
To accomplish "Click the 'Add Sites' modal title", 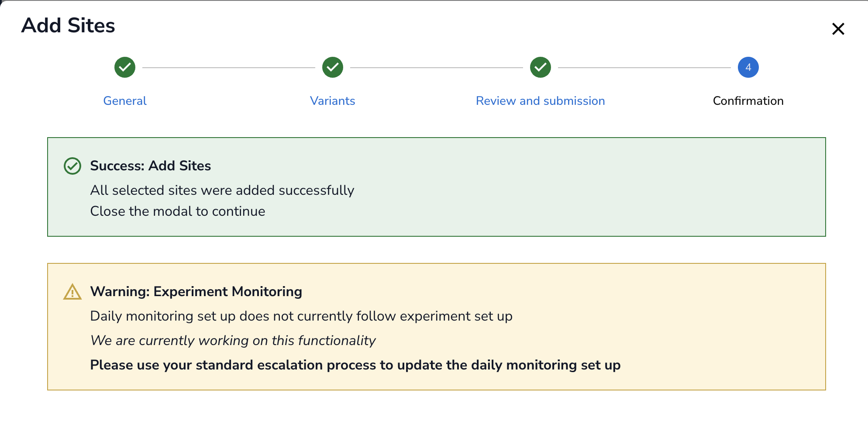I will (68, 25).
